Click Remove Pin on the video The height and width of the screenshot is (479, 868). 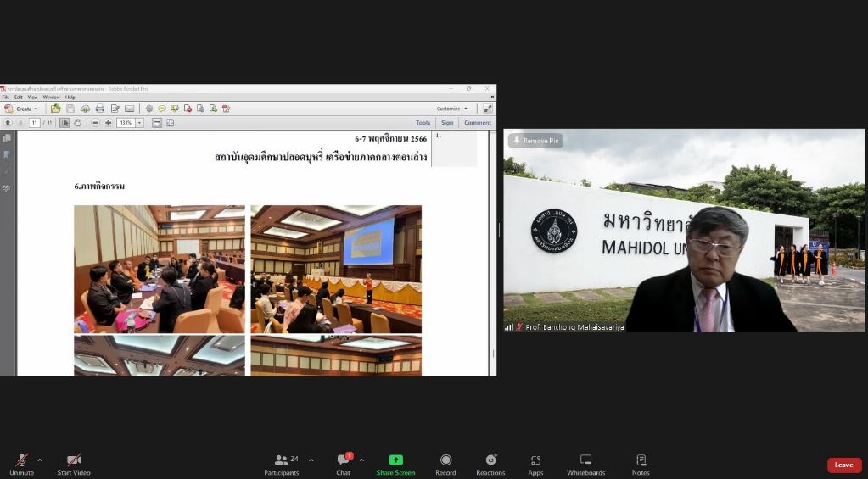tap(536, 141)
